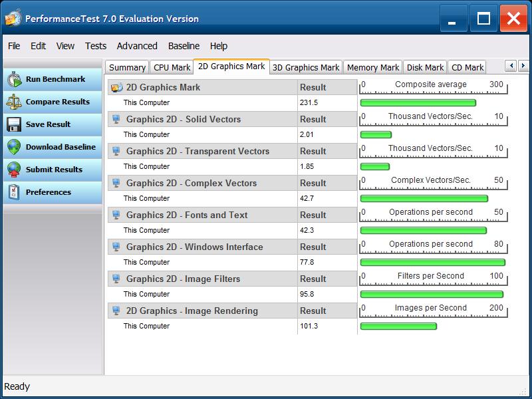
Task: Click the Ready status bar text
Action: [x=17, y=386]
